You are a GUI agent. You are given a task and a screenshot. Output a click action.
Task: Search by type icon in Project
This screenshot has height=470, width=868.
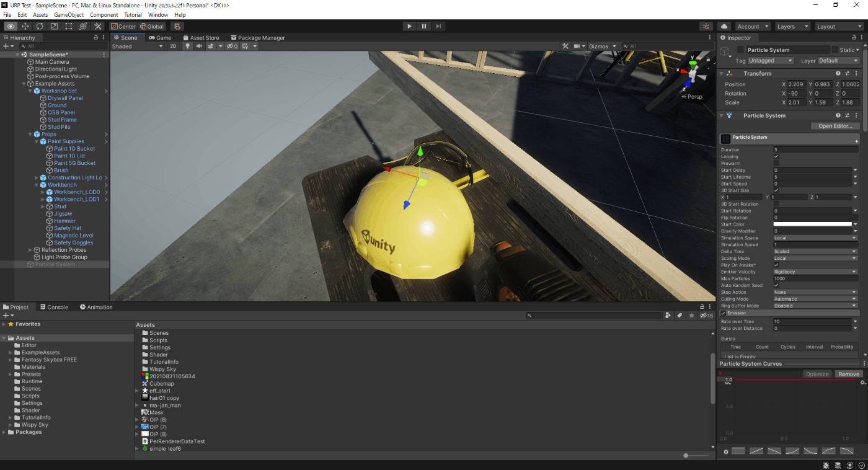click(x=668, y=316)
